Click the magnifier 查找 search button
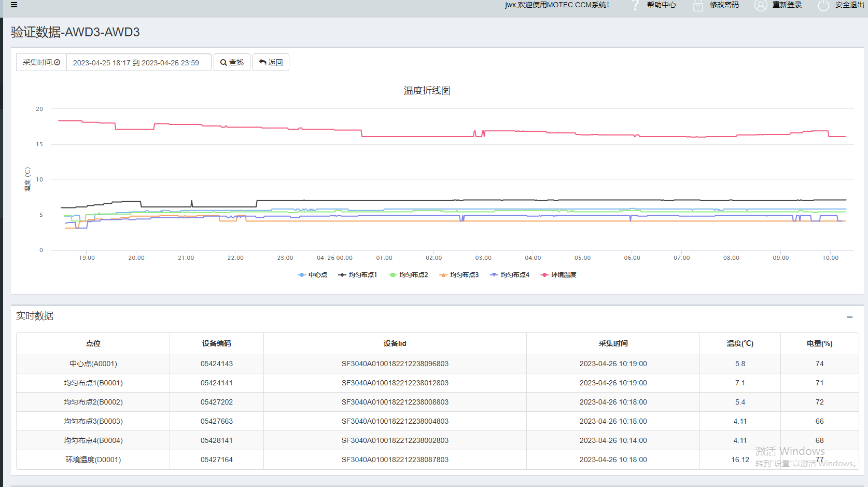The width and height of the screenshot is (868, 487). [x=232, y=62]
